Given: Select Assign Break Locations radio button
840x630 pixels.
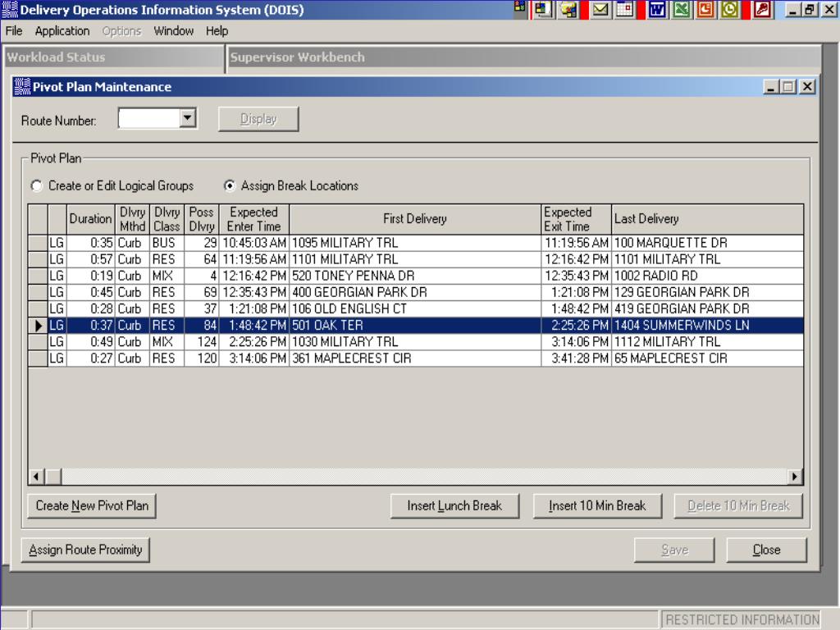Looking at the screenshot, I should pos(230,186).
